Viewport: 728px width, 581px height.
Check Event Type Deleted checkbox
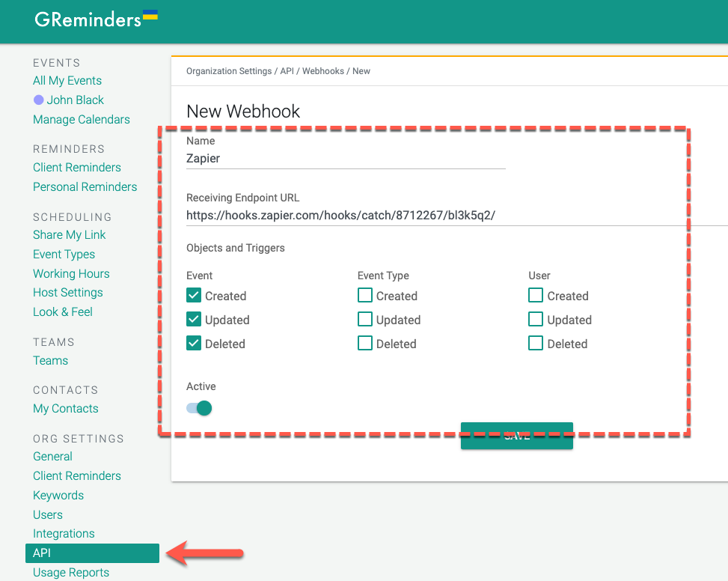coord(365,343)
